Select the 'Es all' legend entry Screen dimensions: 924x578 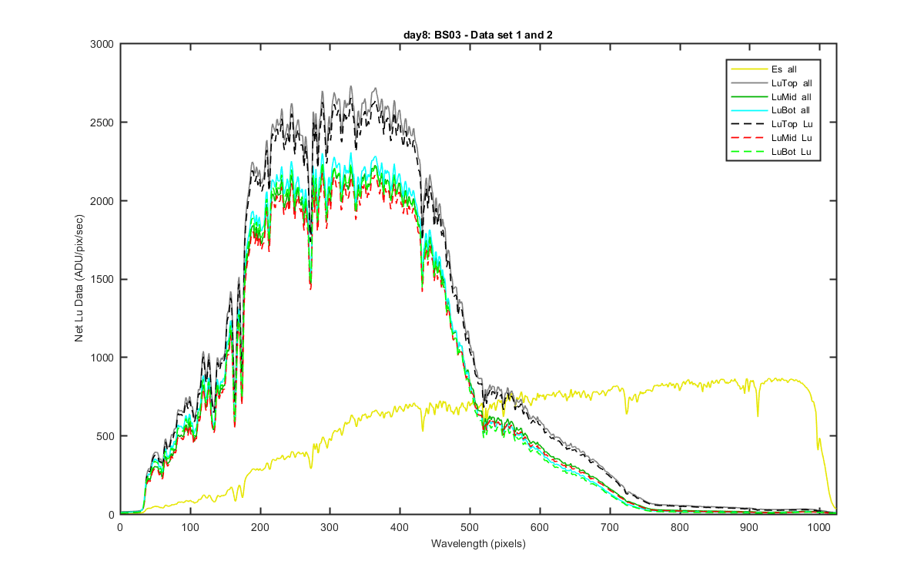(772, 69)
